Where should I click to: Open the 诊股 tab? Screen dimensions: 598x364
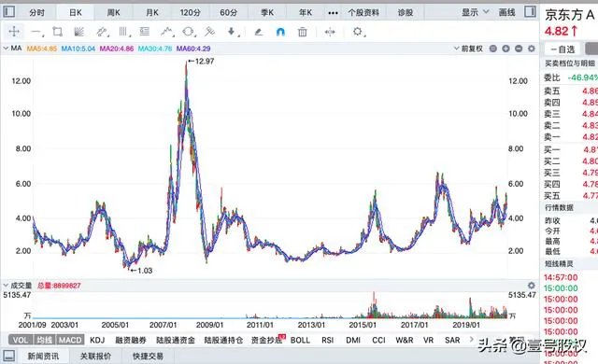406,12
